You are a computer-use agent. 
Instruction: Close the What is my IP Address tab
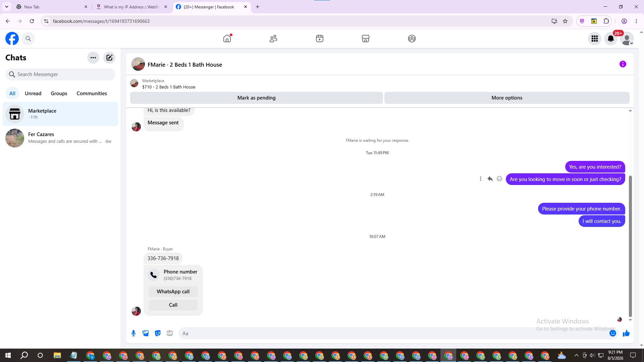coord(166,7)
